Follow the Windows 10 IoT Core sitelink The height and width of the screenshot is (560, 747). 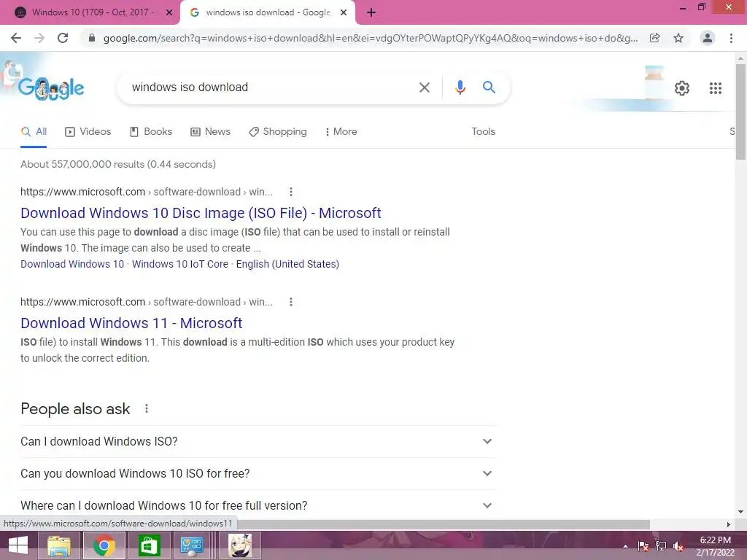[x=180, y=264]
